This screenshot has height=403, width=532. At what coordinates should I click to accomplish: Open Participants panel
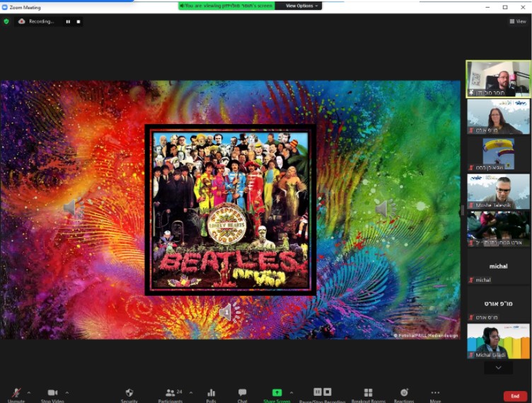(170, 395)
